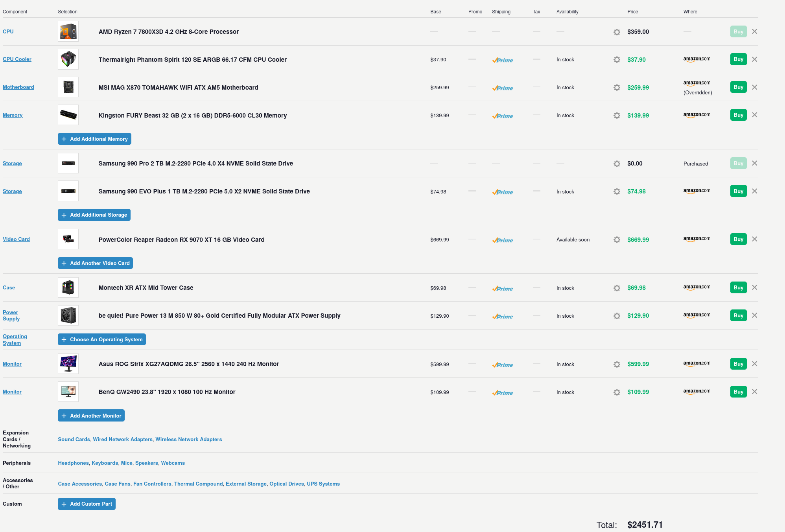Open Wireless Network Adapters link
The image size is (785, 532).
[188, 440]
